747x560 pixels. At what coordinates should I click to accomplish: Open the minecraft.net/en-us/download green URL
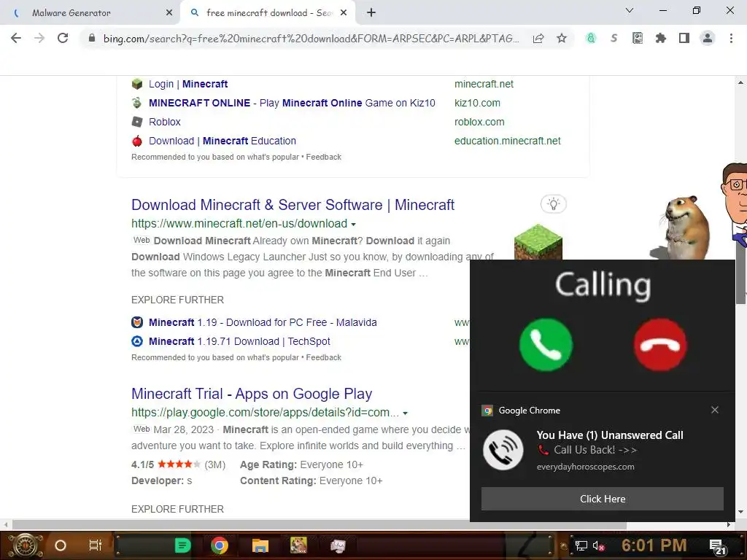point(239,223)
